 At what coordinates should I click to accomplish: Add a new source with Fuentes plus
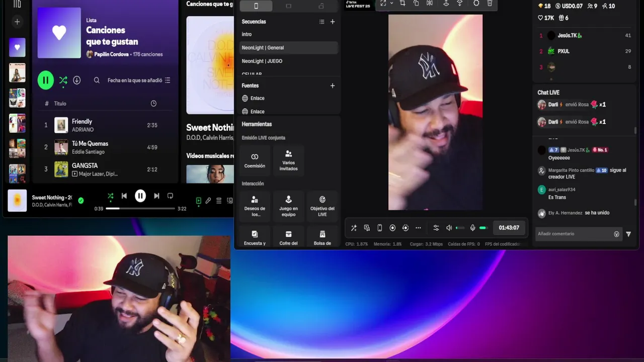point(333,85)
